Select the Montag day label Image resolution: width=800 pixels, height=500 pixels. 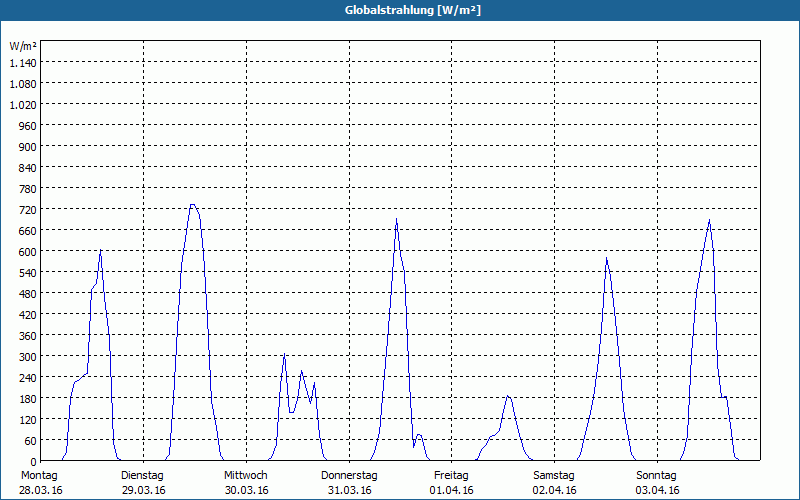click(x=39, y=476)
